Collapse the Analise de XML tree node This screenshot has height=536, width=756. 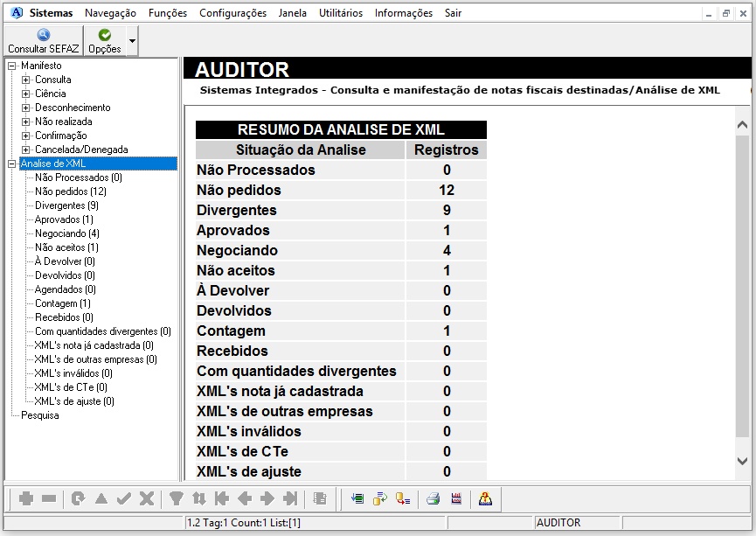[x=12, y=164]
